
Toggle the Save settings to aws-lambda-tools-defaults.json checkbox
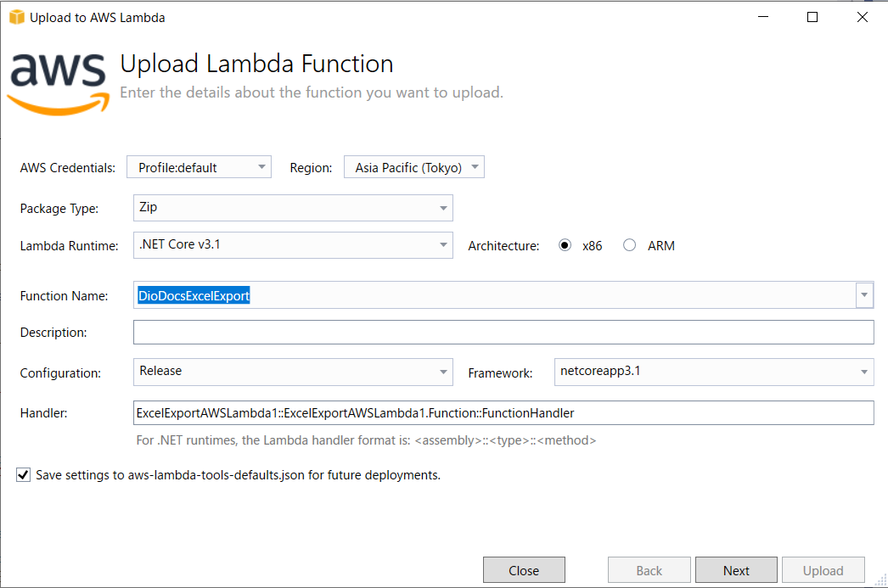point(23,475)
